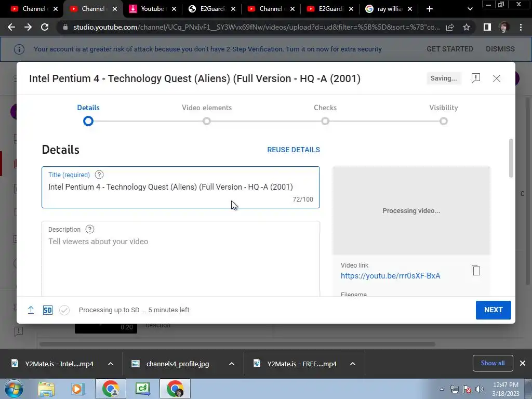Click the share page icon in address bar
The height and width of the screenshot is (399, 532).
450,27
